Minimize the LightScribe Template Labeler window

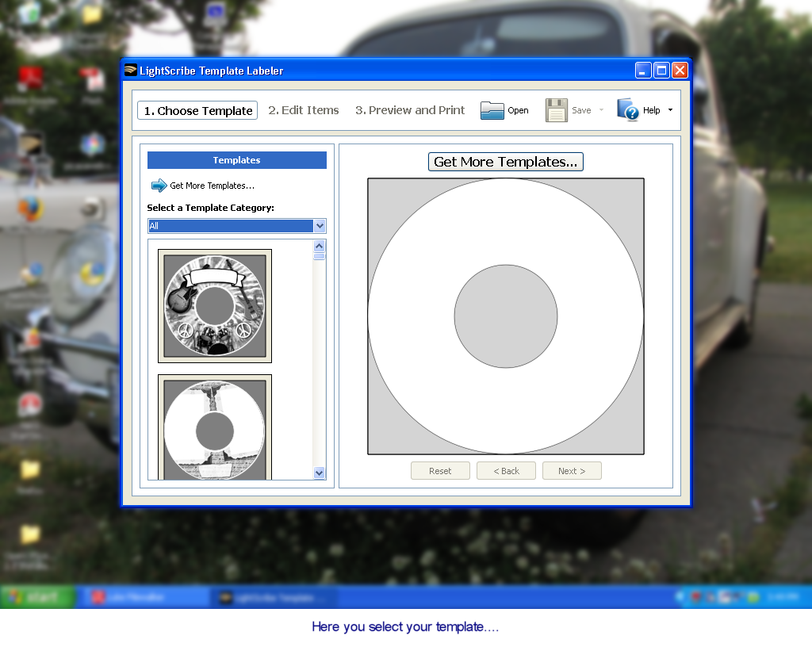click(642, 71)
